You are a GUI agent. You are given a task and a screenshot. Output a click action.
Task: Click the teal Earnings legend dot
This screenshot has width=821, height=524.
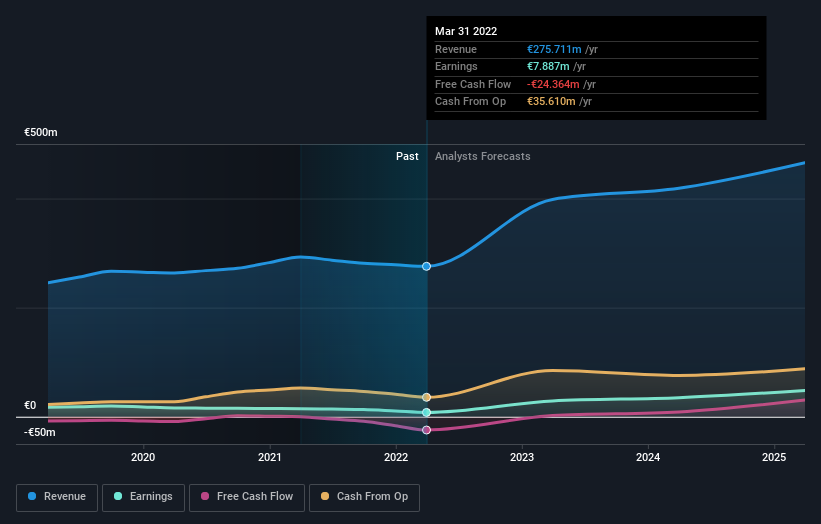point(118,496)
